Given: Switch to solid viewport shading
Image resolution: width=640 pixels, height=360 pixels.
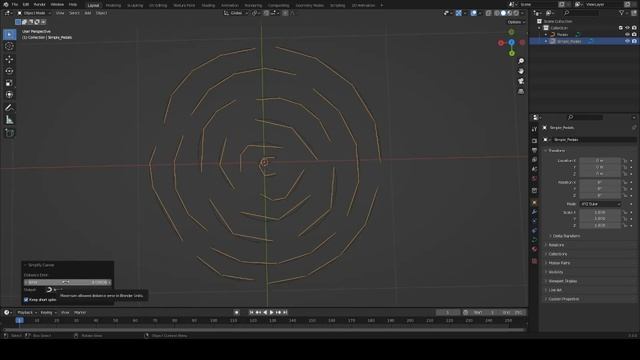Looking at the screenshot, I should (x=503, y=13).
